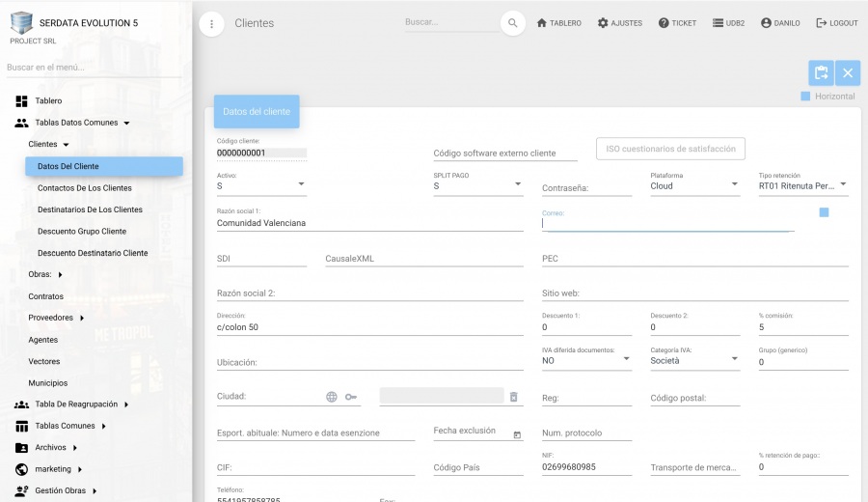
Task: Open the calendar icon for Fecha exclusión
Action: pyautogui.click(x=517, y=434)
